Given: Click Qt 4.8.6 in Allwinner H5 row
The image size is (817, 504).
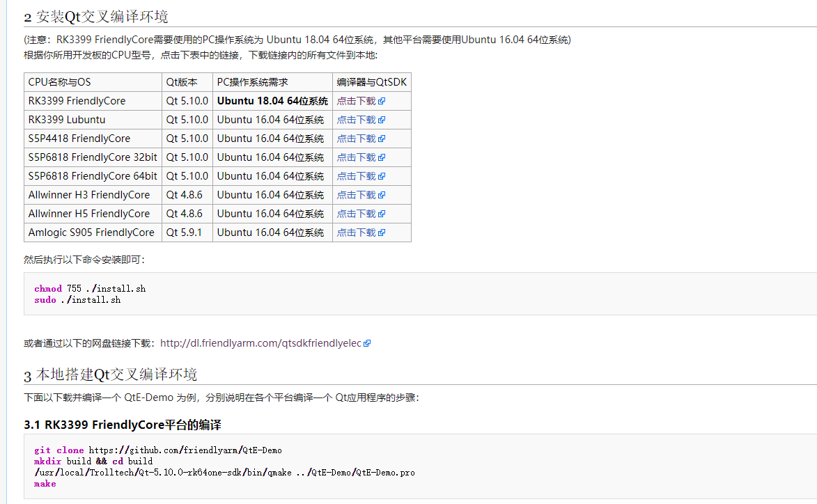Looking at the screenshot, I should tap(187, 214).
